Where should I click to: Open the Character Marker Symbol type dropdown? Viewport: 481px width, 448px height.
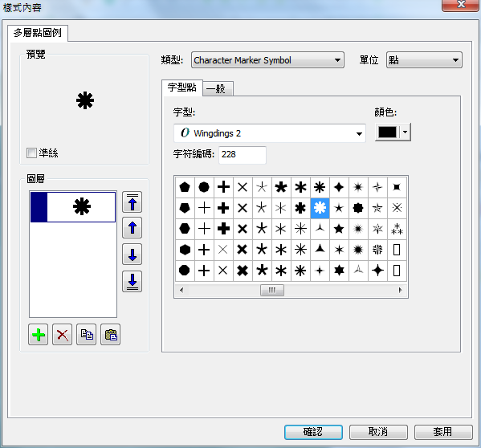pos(267,60)
